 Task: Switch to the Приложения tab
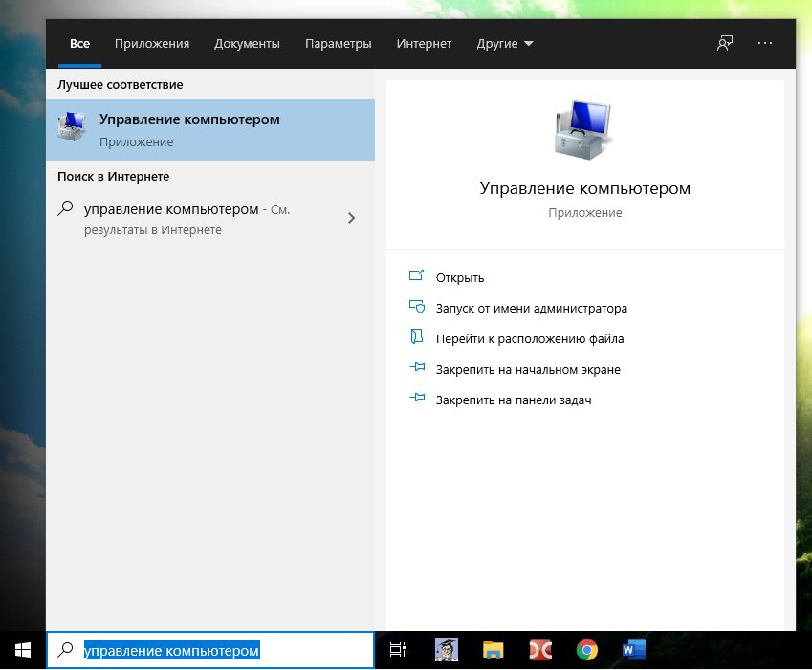click(152, 43)
